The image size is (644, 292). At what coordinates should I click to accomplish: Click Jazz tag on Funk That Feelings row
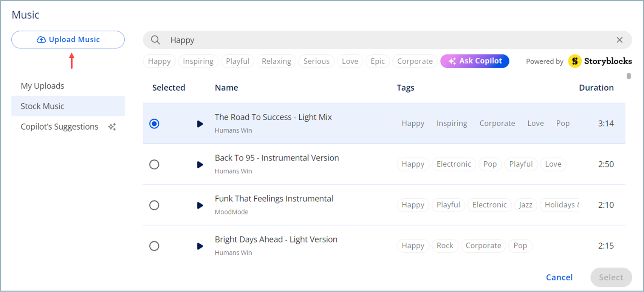(x=525, y=205)
